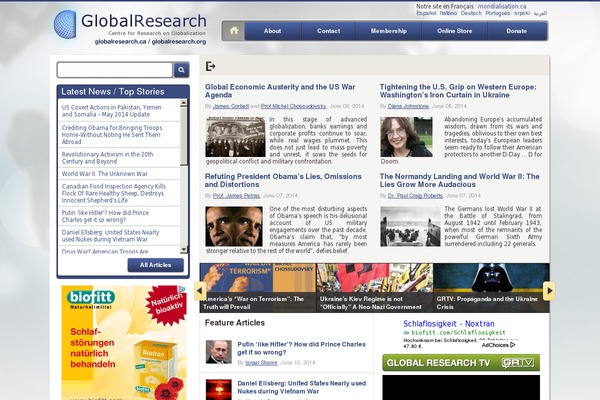Click the carousel left arrow
The width and height of the screenshot is (600, 400).
click(x=199, y=291)
